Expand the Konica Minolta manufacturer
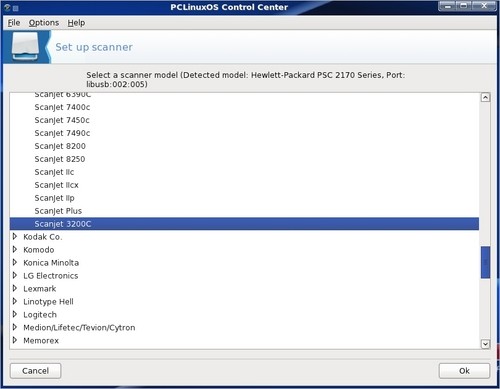This screenshot has height=389, width=500. click(15, 262)
